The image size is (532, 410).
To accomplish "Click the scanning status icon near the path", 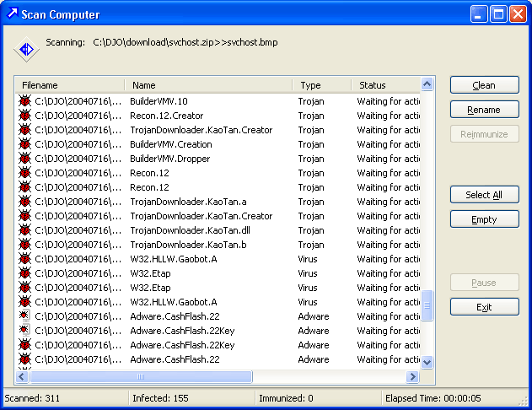I will [26, 50].
